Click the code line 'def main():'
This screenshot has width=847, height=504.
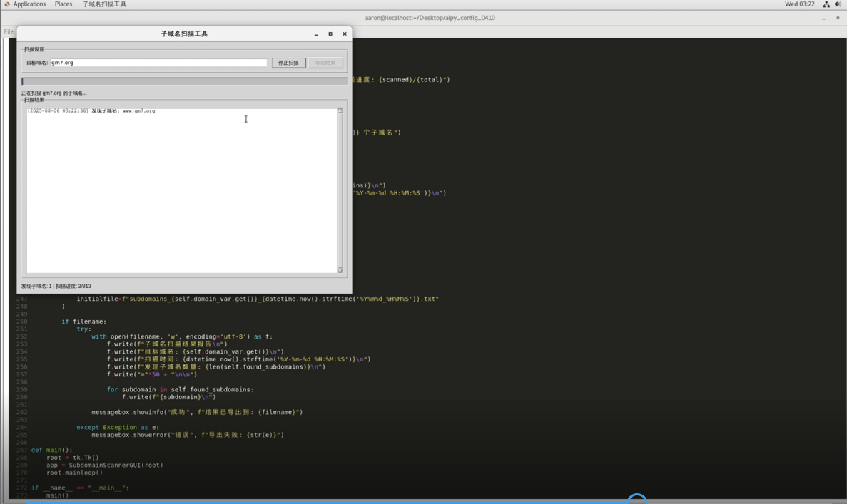coord(51,450)
